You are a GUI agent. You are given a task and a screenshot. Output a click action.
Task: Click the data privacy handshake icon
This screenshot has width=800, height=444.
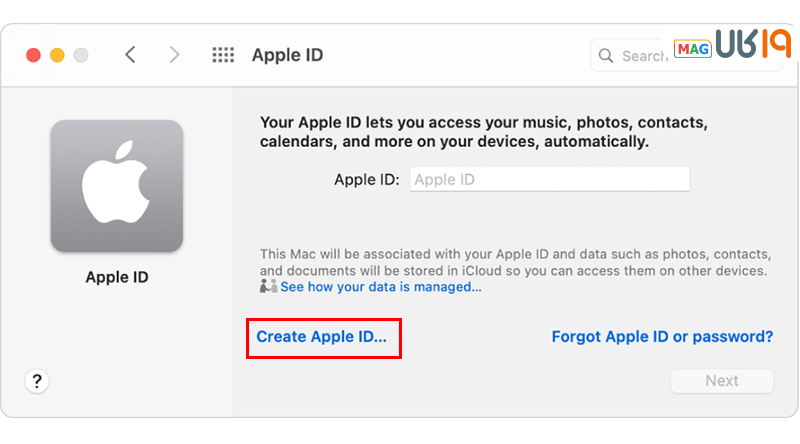(268, 287)
